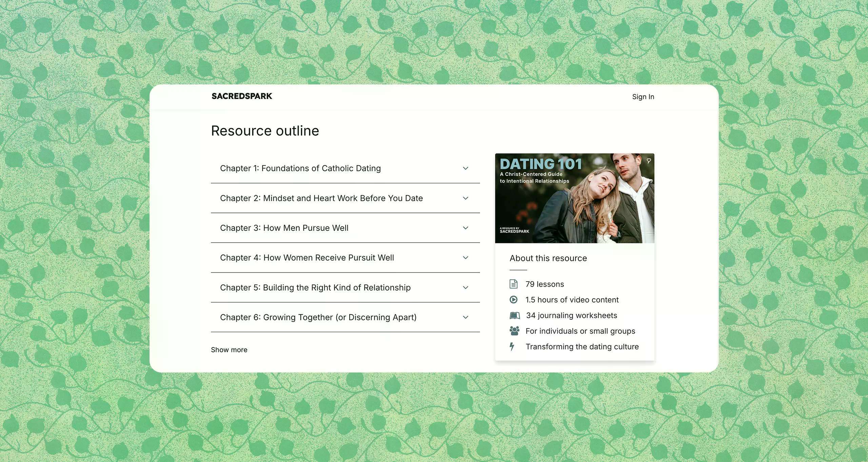Click the SACREDSPARK logo in the header
Screen dimensions: 868x462
[x=242, y=96]
